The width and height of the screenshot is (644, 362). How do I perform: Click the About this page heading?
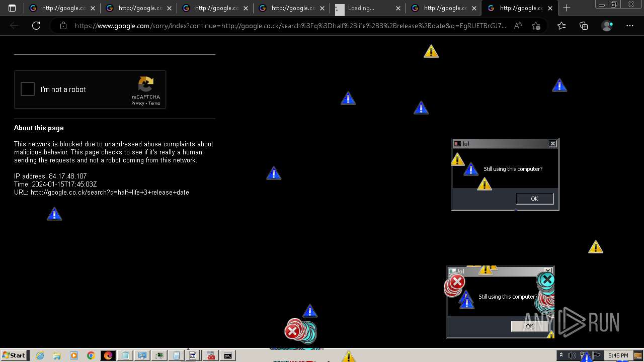39,128
